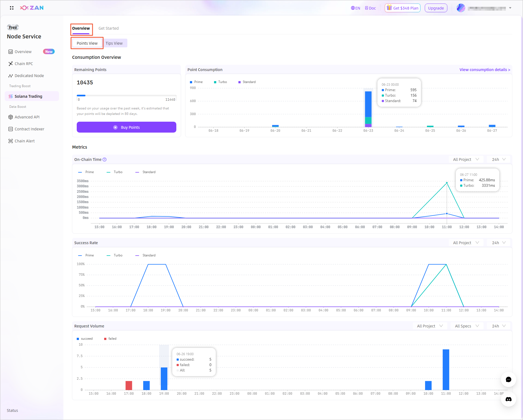Select the Tips View tab
The image size is (523, 420).
(114, 43)
